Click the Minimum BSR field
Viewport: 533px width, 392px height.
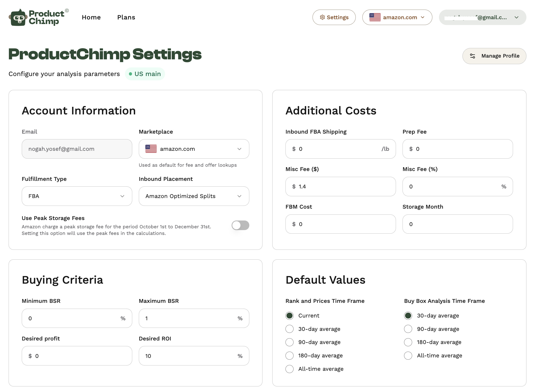point(77,318)
